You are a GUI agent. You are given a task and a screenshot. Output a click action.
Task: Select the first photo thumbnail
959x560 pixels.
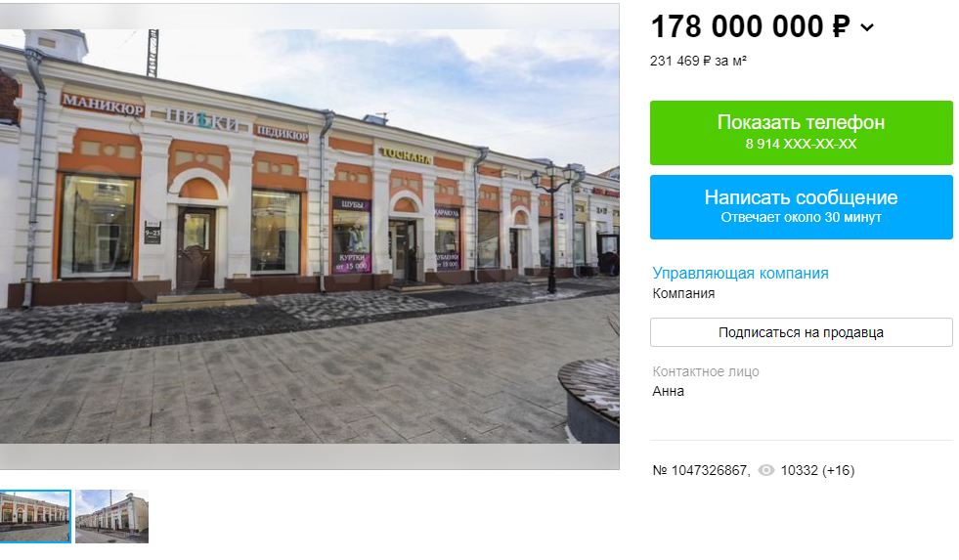point(35,517)
